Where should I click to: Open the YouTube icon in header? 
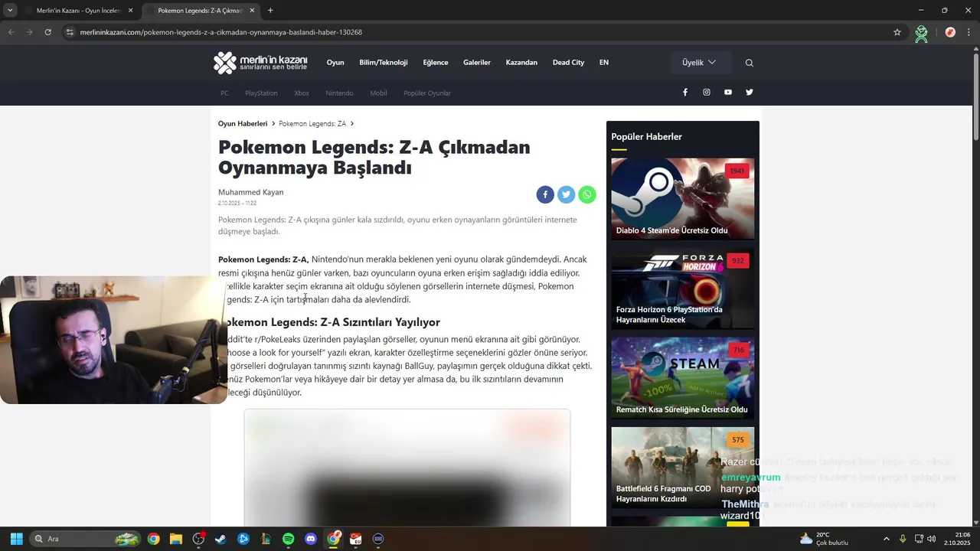point(728,92)
